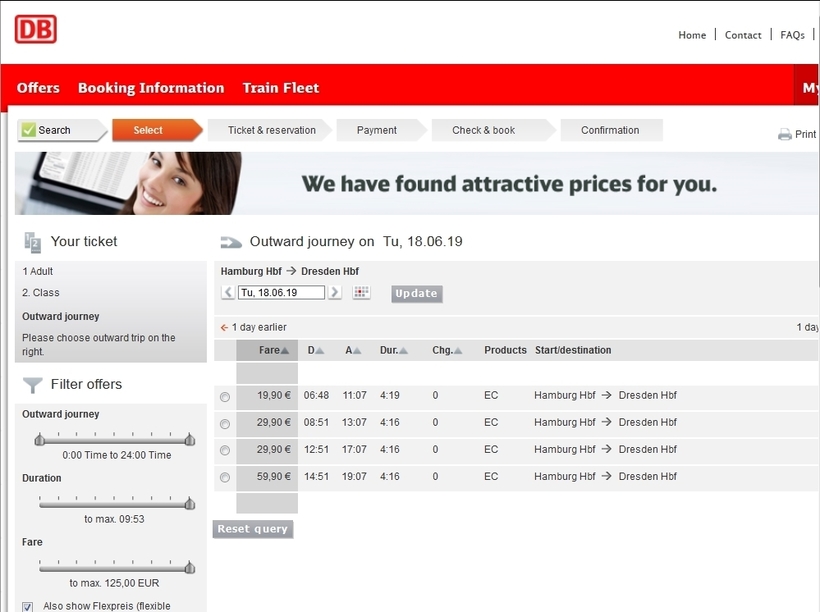Viewport: 820px width, 612px height.
Task: Go to previous day with left arrow
Action: [228, 292]
